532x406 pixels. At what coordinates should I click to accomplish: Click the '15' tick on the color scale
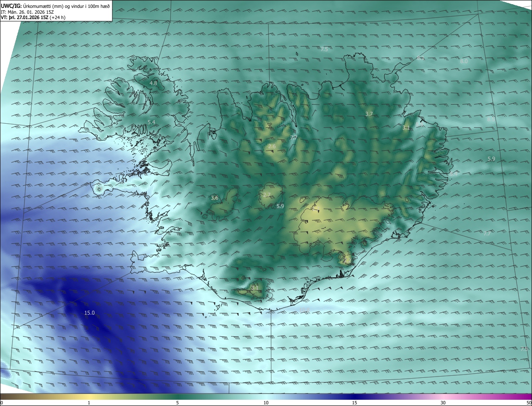pos(355,403)
